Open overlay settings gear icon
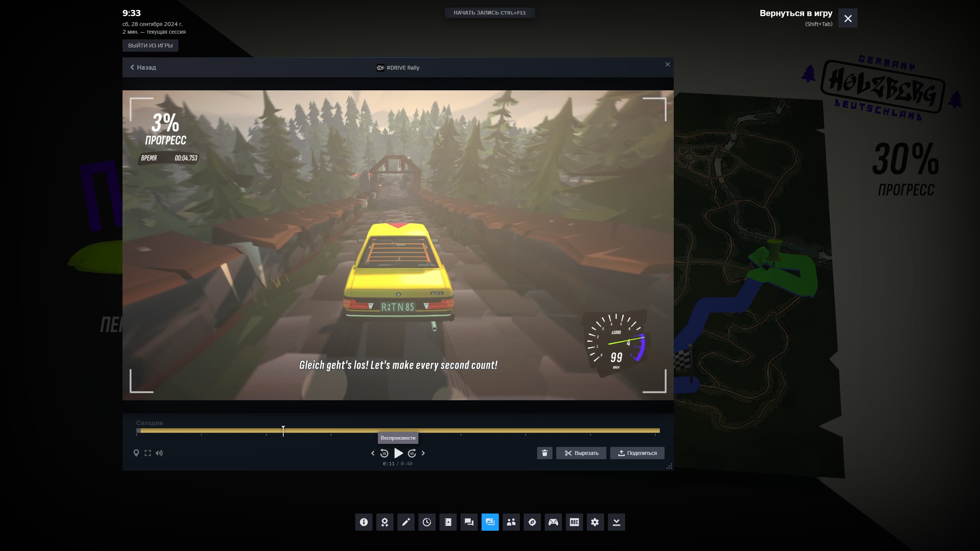Screen dimensions: 980x551 [595, 522]
